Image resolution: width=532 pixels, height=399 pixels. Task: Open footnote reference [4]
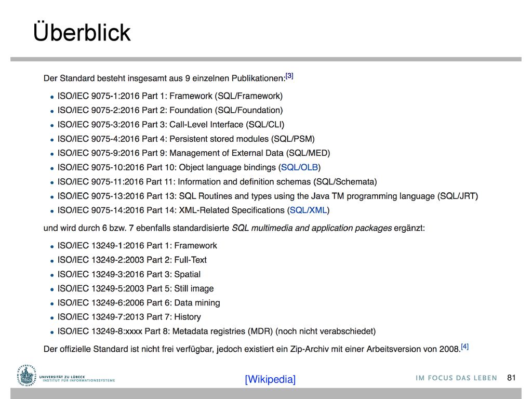465,347
